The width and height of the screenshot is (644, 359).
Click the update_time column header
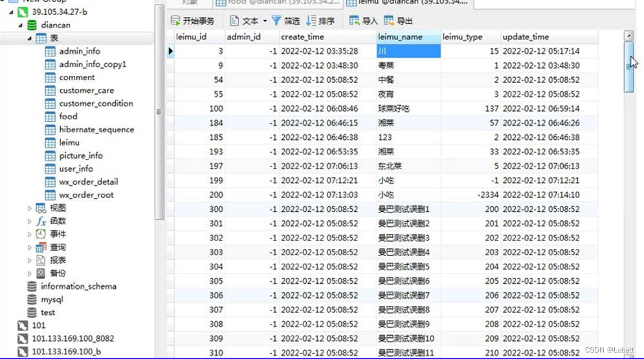click(550, 37)
